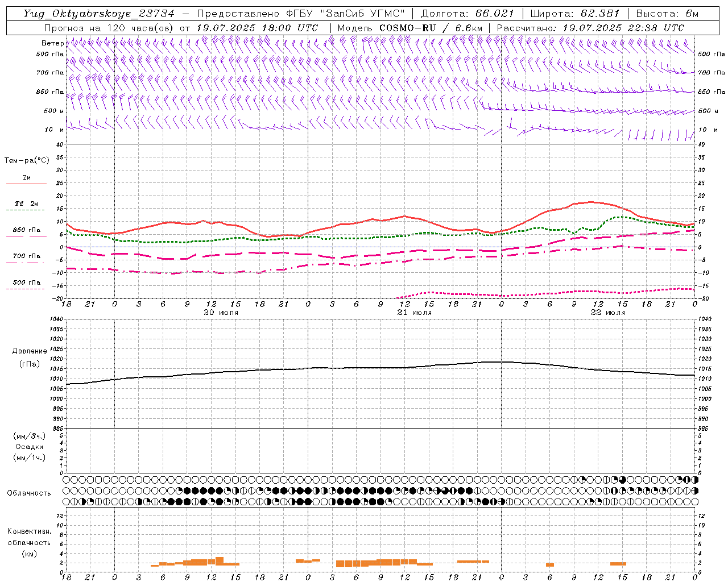Viewport: 728px width, 582px height.
Task: Click the dotted '500 гПа' temperature legend line
Action: (25, 289)
